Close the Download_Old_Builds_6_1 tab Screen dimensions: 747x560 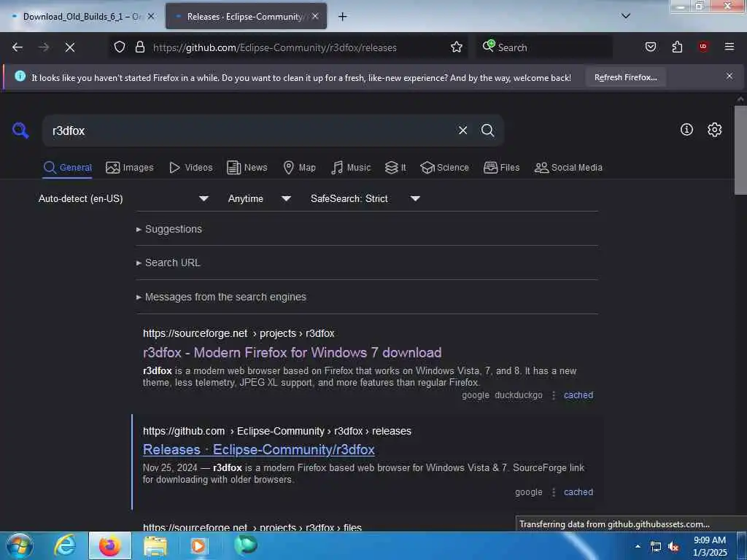tap(151, 16)
